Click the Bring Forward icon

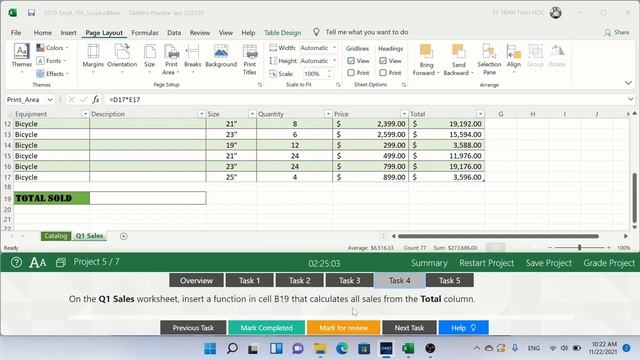point(426,51)
